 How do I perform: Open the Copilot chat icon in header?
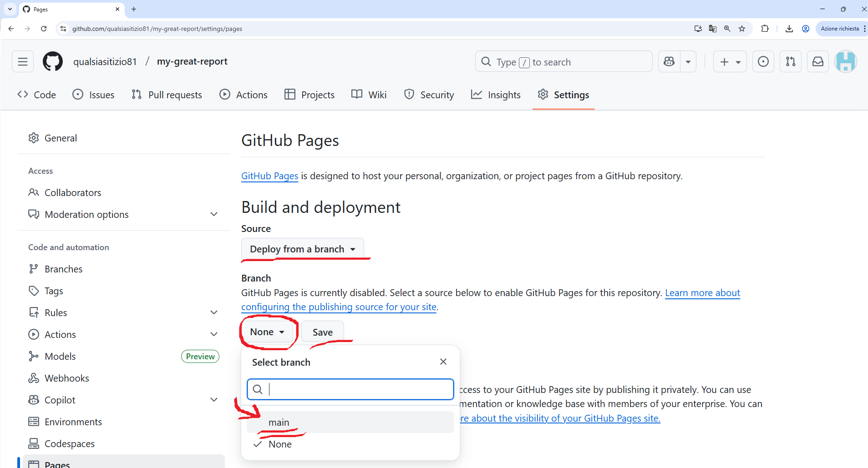click(x=669, y=61)
